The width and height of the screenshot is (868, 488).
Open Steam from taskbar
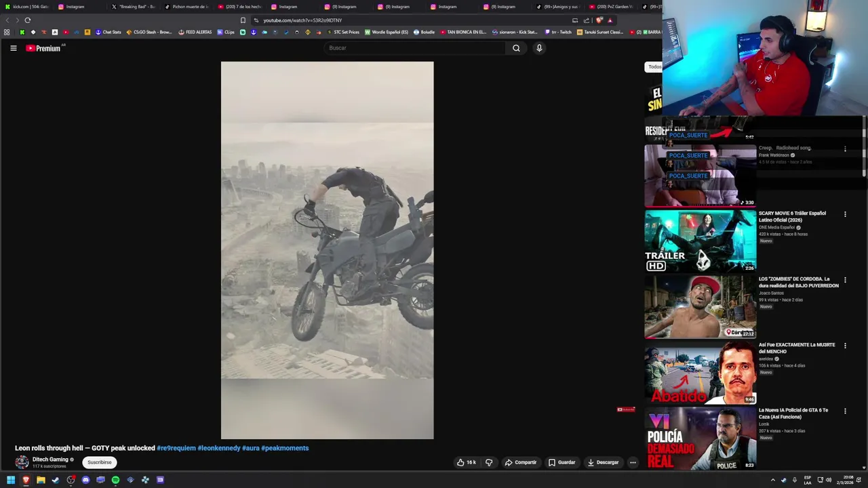(x=56, y=480)
